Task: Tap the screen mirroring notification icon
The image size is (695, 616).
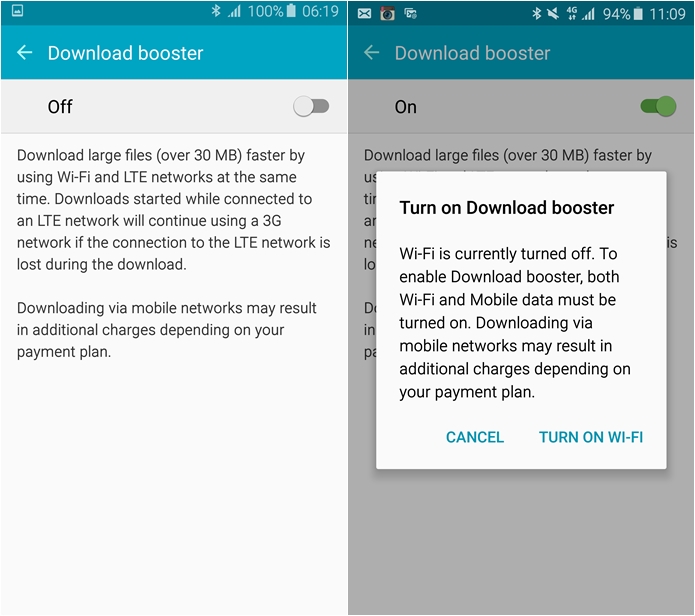Action: 410,14
